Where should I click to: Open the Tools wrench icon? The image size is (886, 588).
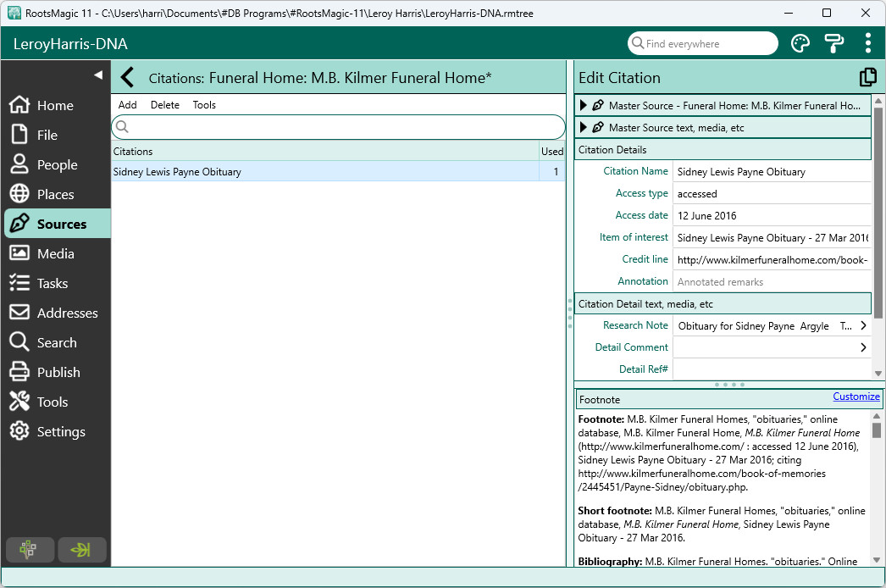19,402
